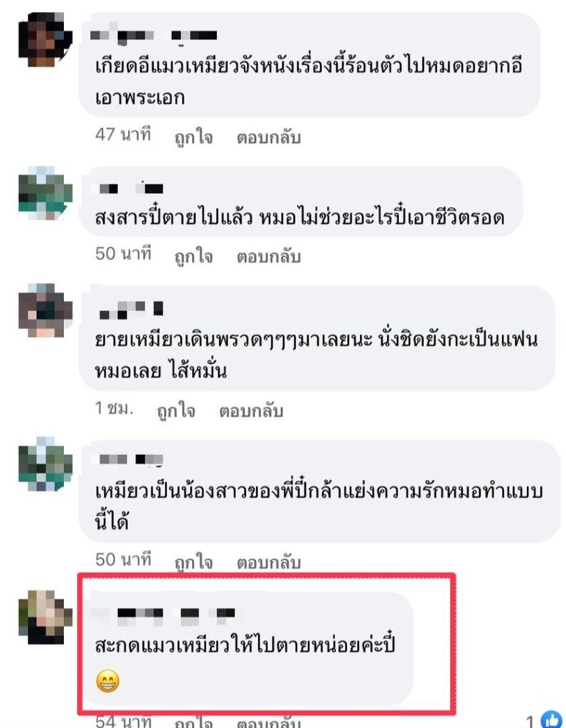Click the blurred author name above 'สะกดแมวเหมียว'
Viewport: 566px width, 728px height.
pyautogui.click(x=163, y=613)
